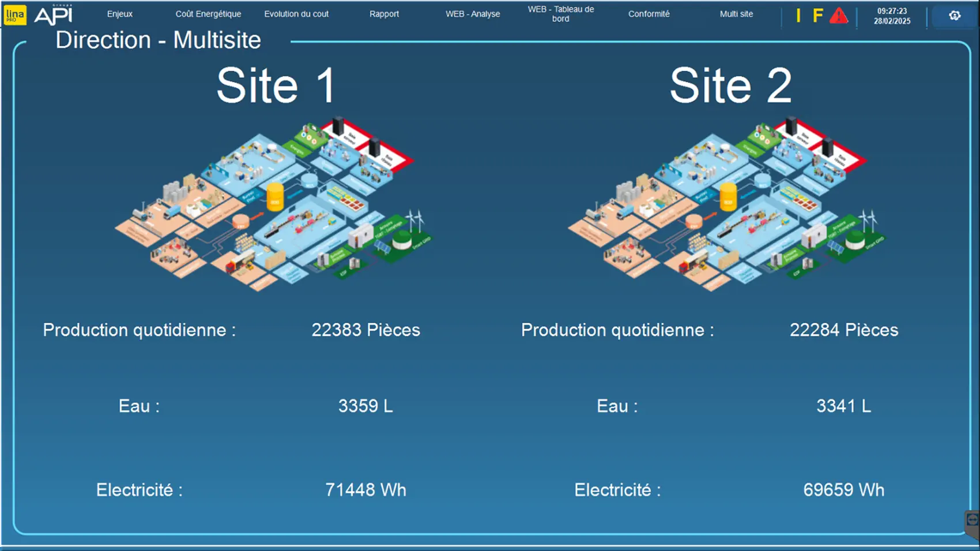Switch to WEB - Tableau de bord
The height and width of the screenshot is (551, 980).
click(560, 14)
